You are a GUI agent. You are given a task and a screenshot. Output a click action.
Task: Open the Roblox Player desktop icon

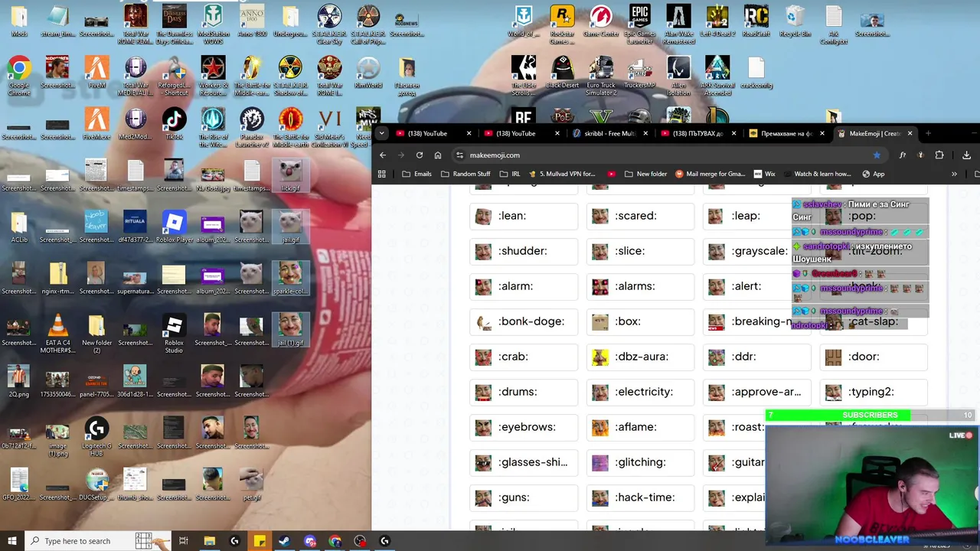click(x=174, y=227)
